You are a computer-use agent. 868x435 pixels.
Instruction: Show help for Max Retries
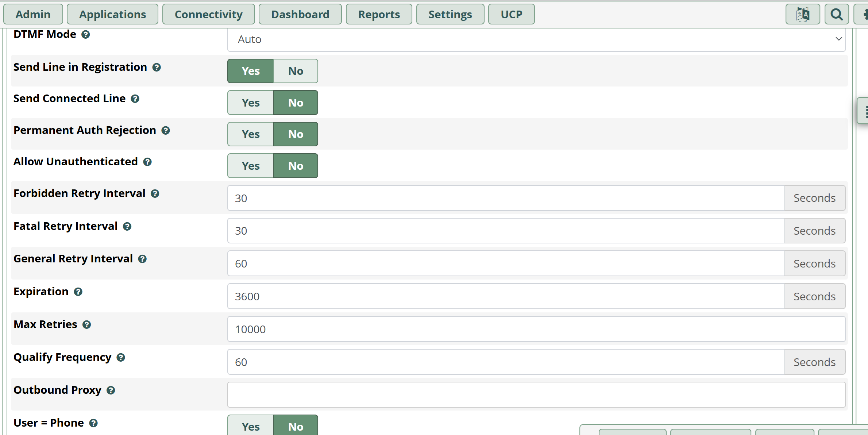coord(86,325)
